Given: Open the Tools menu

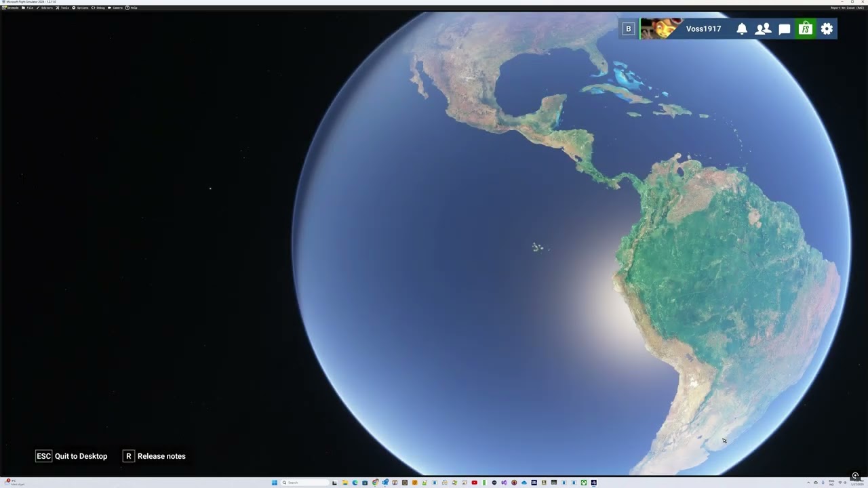Looking at the screenshot, I should (x=62, y=7).
